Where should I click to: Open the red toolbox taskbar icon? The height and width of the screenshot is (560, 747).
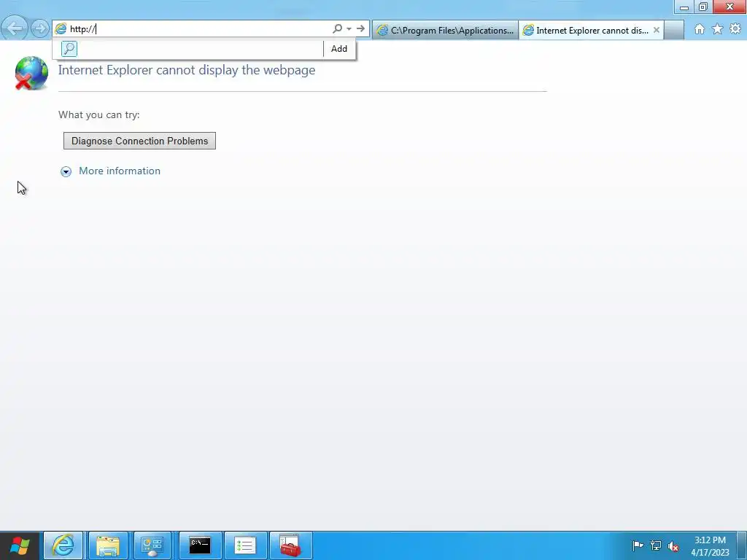coord(290,545)
